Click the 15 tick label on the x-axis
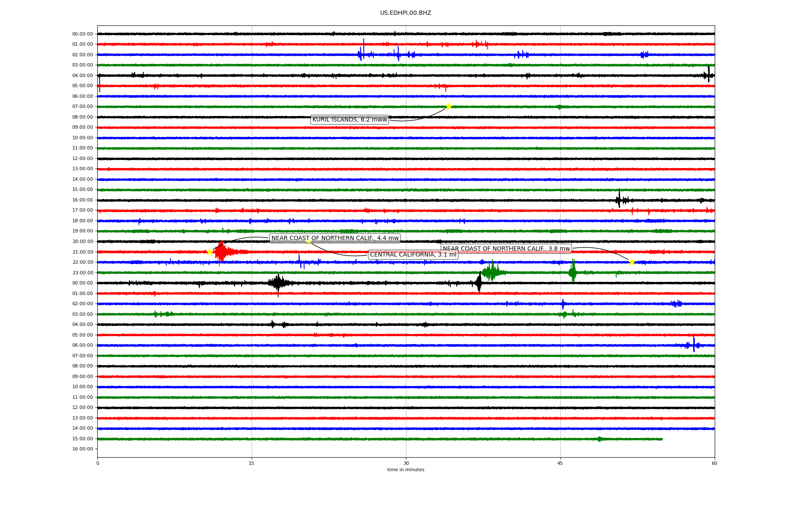Image resolution: width=812 pixels, height=508 pixels. click(x=252, y=463)
